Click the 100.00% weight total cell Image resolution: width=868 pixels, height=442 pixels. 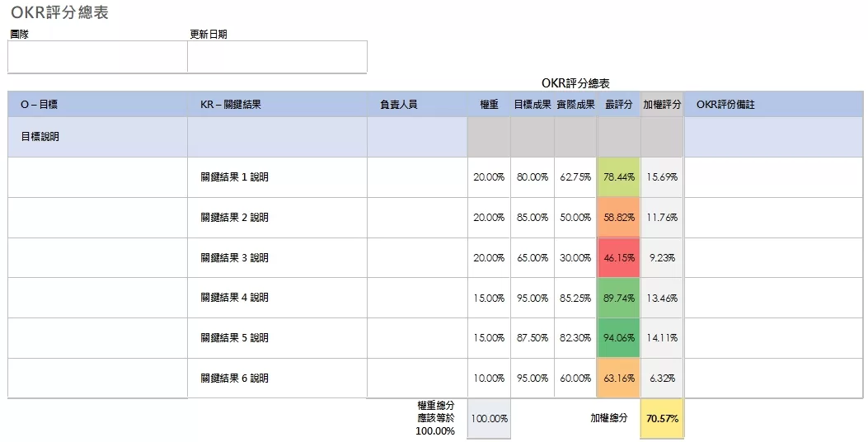489,419
